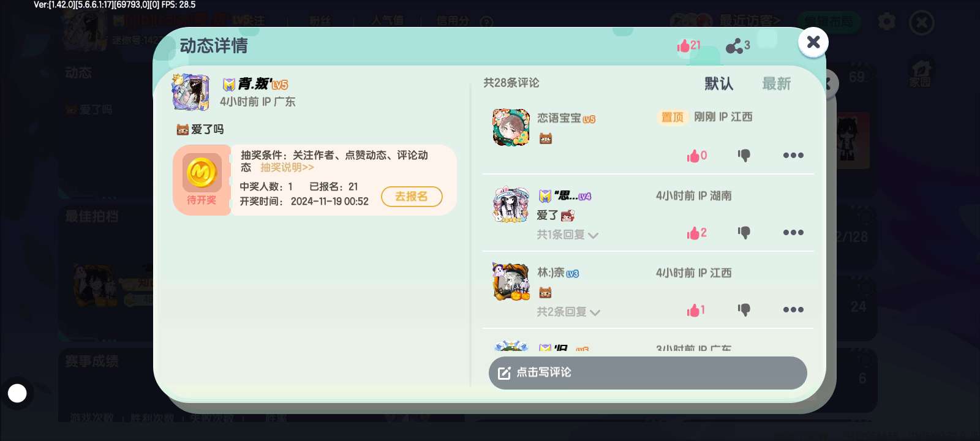Open more options for 恋语宝宝's comment
Image resolution: width=980 pixels, height=441 pixels.
coord(793,156)
